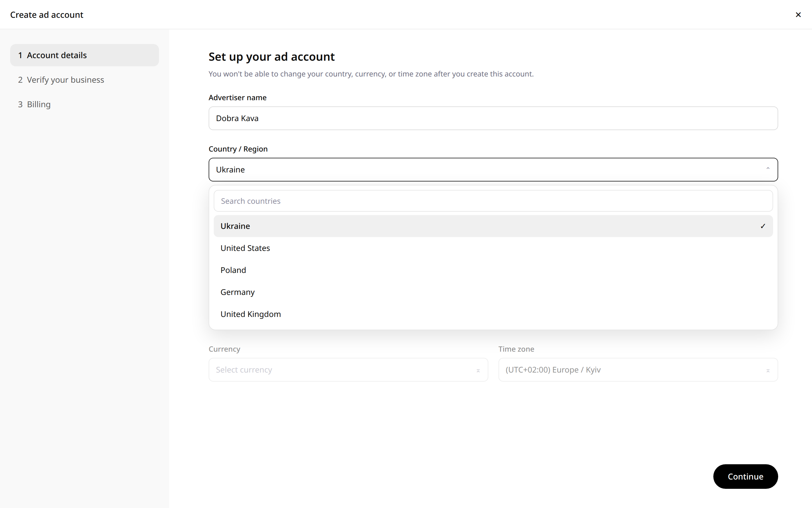Viewport: 812px width, 508px height.
Task: Click the 'Create ad account' title
Action: (47, 15)
